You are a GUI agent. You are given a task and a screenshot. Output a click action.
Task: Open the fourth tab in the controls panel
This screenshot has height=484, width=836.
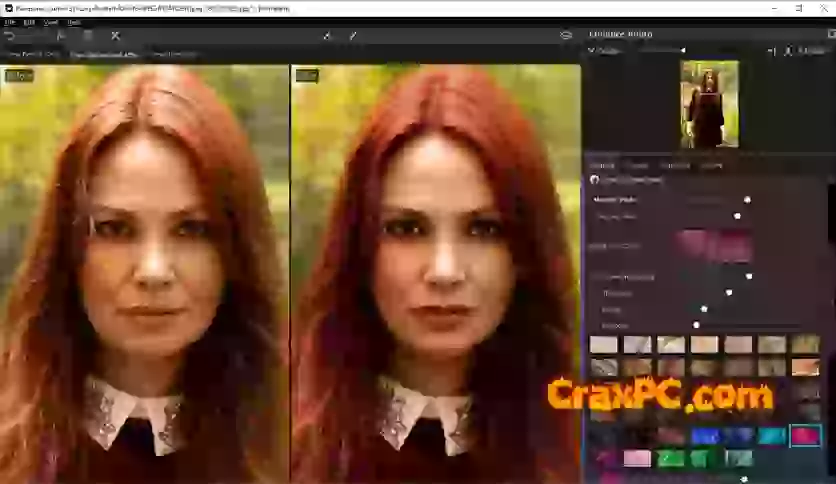[711, 166]
